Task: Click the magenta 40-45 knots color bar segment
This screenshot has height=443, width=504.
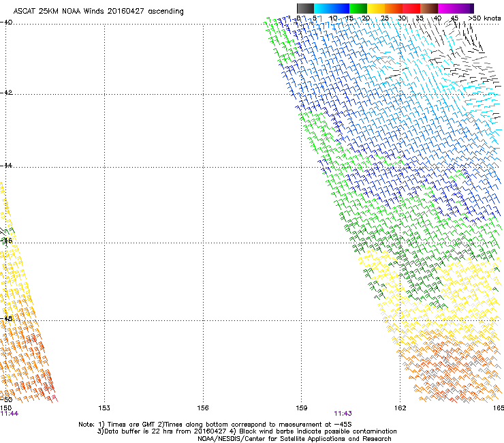Action: (447, 8)
